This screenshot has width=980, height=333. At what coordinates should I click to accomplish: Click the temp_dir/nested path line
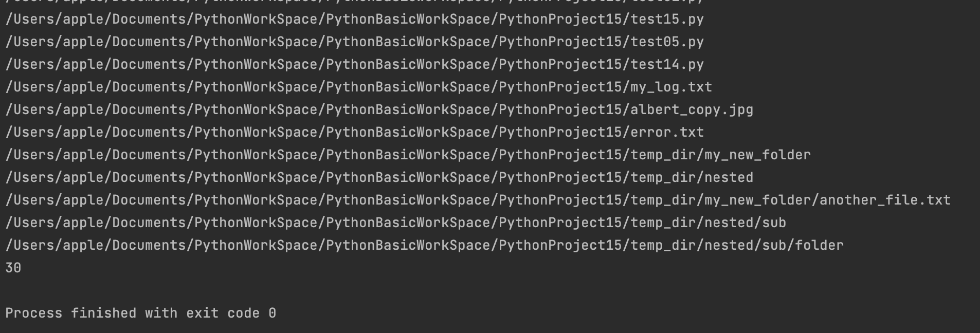pos(379,177)
